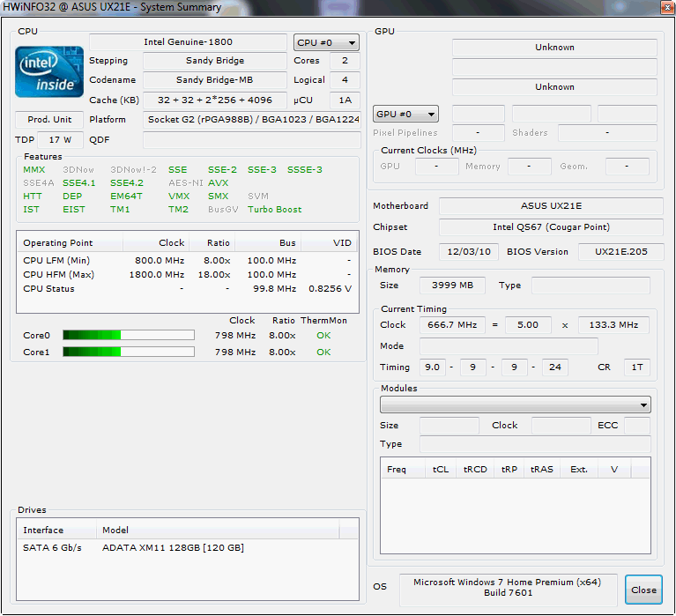The image size is (676, 616).
Task: Click the EM64T feature label
Action: click(126, 197)
